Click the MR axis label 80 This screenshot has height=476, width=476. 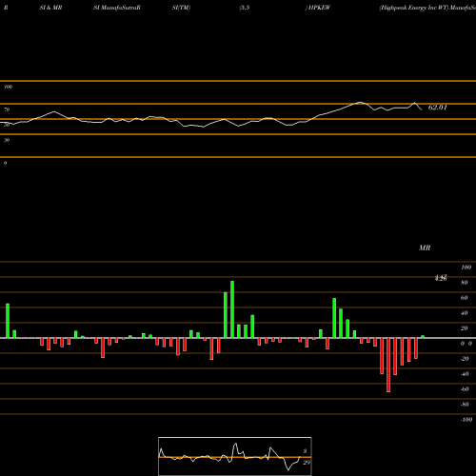(x=465, y=283)
